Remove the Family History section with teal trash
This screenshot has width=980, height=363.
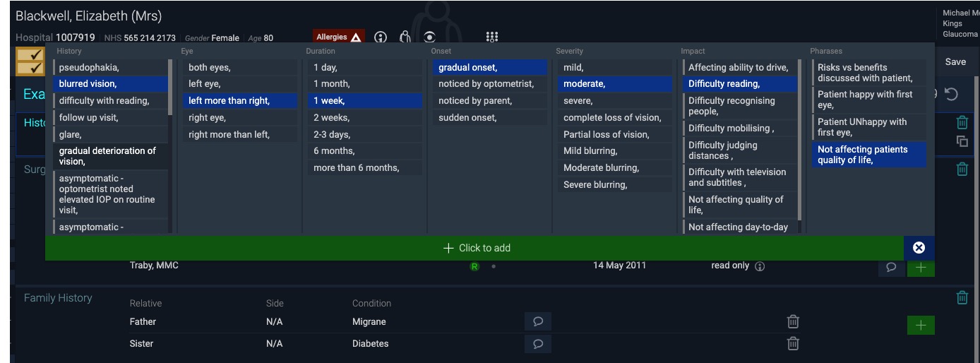(x=962, y=298)
